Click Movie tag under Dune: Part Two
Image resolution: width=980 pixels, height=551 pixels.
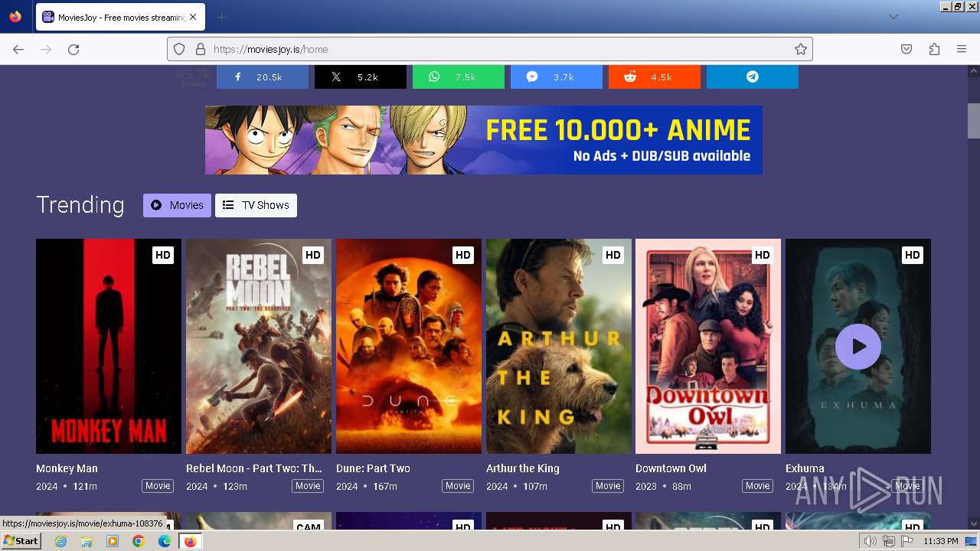point(458,486)
